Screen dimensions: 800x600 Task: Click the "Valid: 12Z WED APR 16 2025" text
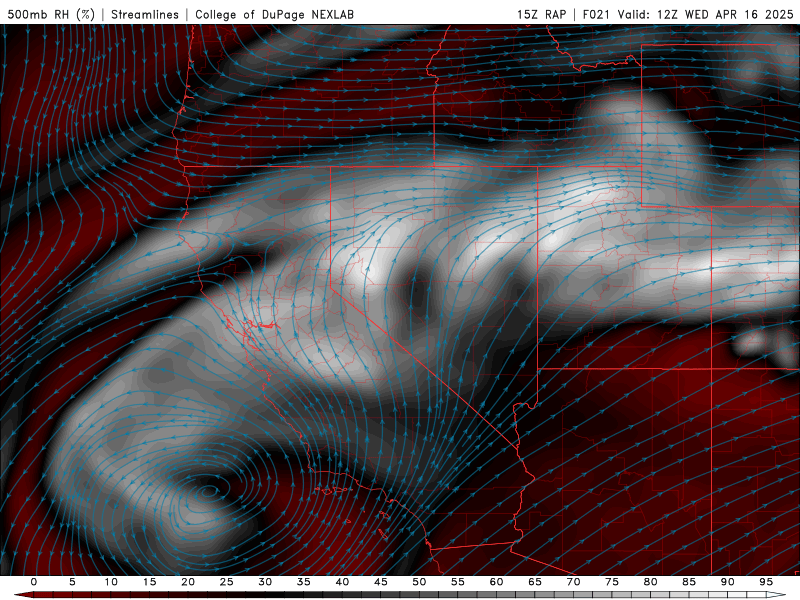pyautogui.click(x=706, y=14)
